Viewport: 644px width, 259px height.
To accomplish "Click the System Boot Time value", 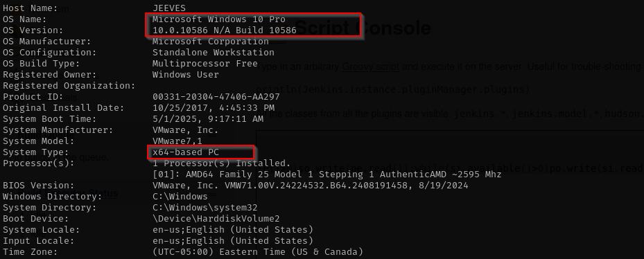I will pyautogui.click(x=208, y=119).
